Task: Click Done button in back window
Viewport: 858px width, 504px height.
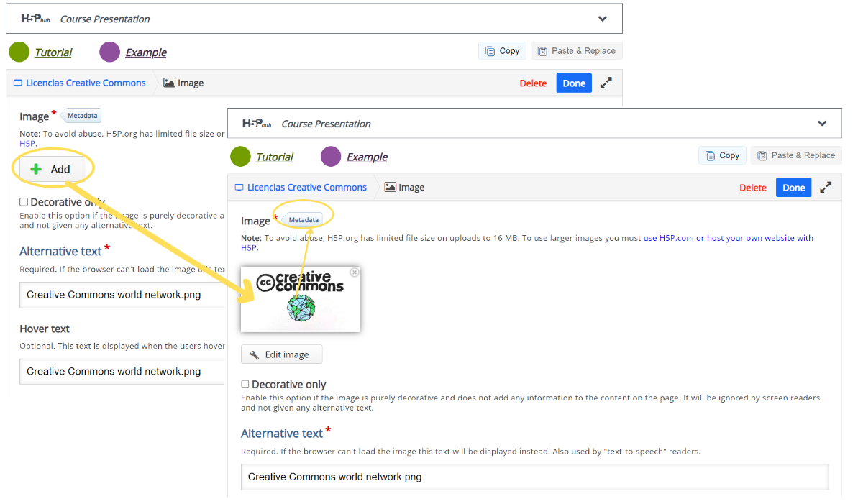Action: coord(574,83)
